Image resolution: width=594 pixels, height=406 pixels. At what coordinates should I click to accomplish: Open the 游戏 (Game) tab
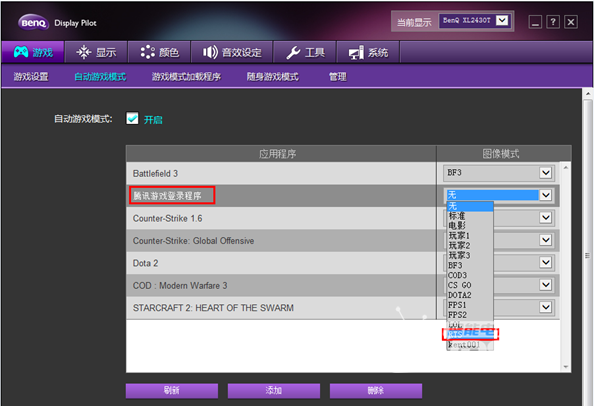coord(33,52)
